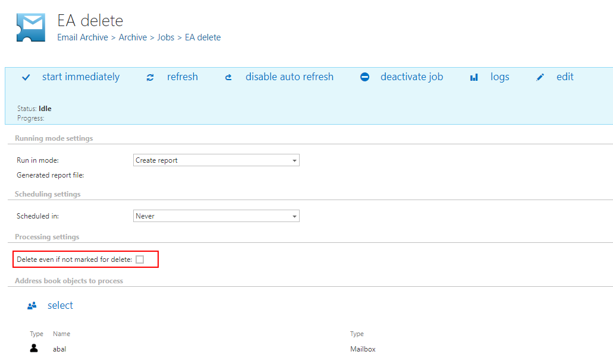Screen dimensions: 613x364
Task: Click the refresh circular arrows icon
Action: 150,77
